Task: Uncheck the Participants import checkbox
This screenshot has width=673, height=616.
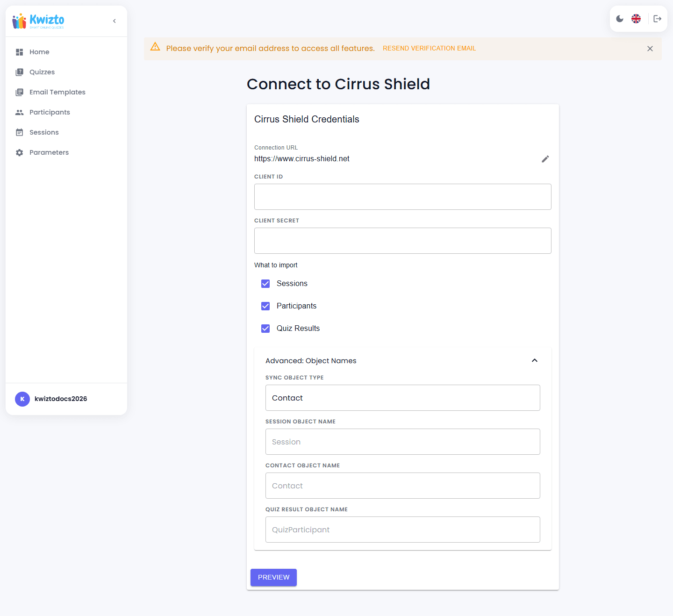Action: pyautogui.click(x=265, y=306)
